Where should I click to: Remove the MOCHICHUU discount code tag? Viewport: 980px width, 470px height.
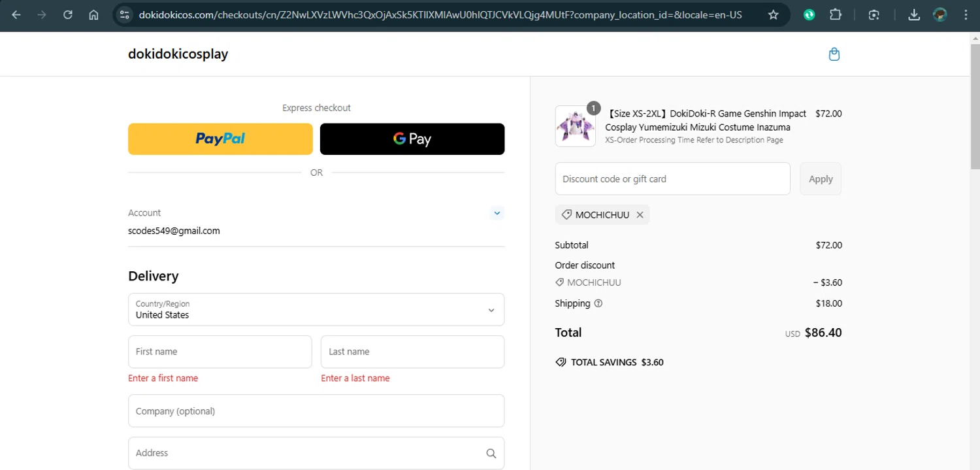pyautogui.click(x=640, y=214)
